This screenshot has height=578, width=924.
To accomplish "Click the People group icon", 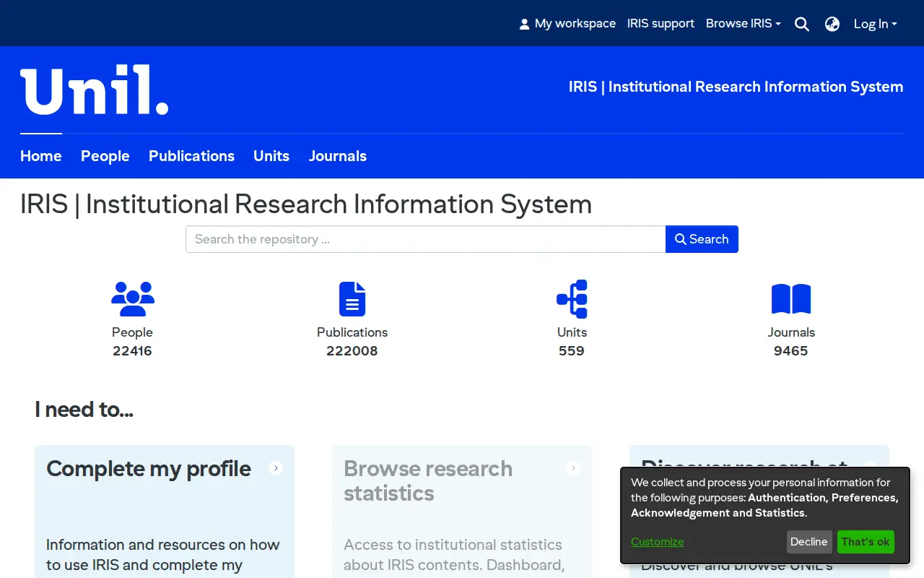I will (x=133, y=299).
